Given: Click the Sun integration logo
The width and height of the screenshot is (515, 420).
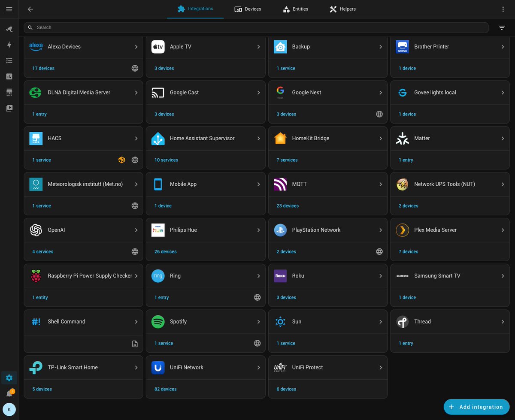Looking at the screenshot, I should (x=280, y=322).
